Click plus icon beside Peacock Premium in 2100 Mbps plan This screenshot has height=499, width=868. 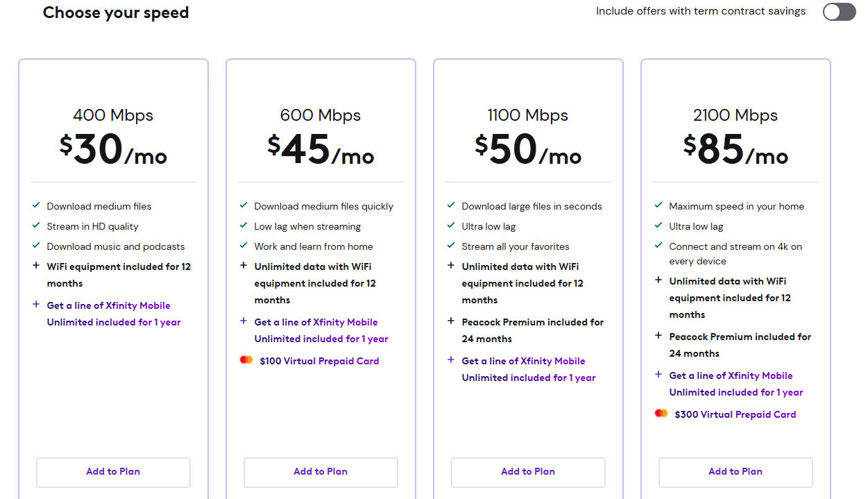click(658, 336)
